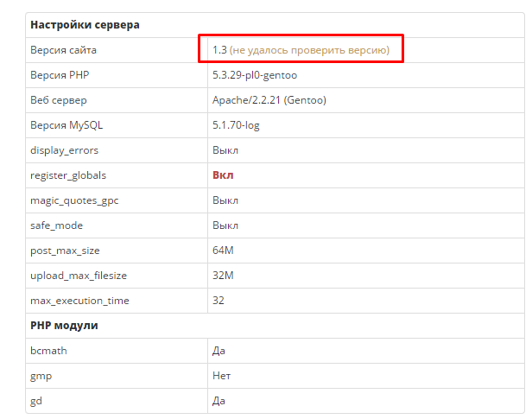Viewport: 532px width, 419px height.
Task: Click the display_errors setting label
Action: (x=64, y=150)
